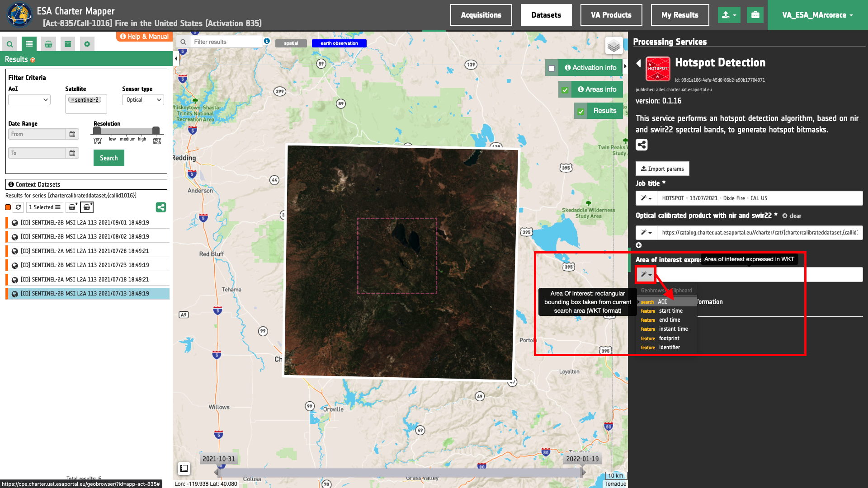The image size is (868, 488).
Task: Click globe icon of 2021/09/01 result
Action: [15, 223]
